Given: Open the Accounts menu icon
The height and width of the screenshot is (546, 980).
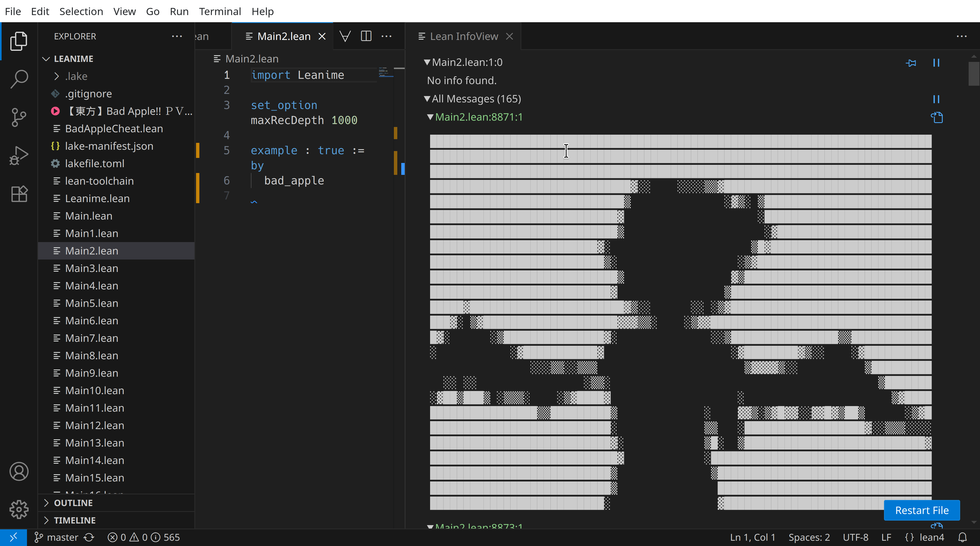Looking at the screenshot, I should coord(19,471).
